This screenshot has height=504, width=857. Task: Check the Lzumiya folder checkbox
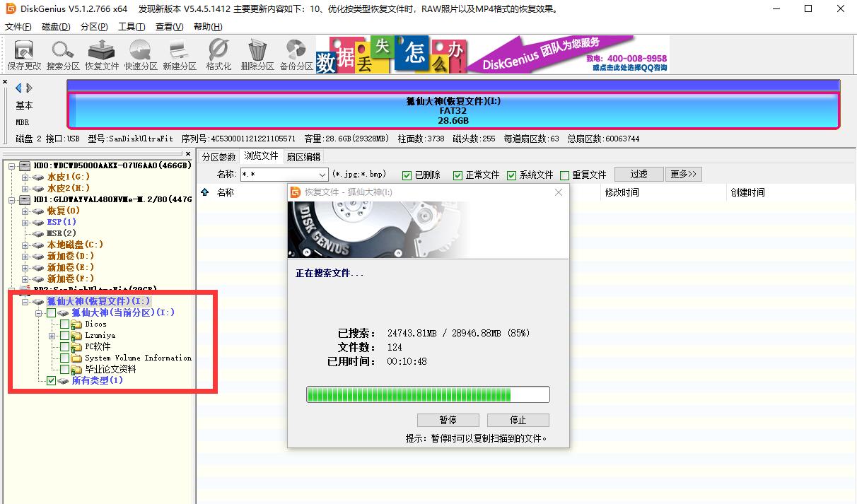click(x=64, y=336)
